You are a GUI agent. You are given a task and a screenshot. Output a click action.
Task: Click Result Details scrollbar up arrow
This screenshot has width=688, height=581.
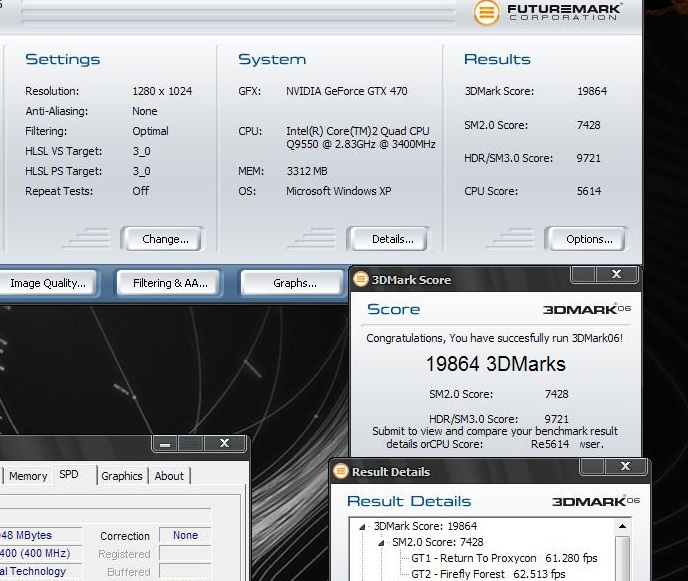coord(622,526)
